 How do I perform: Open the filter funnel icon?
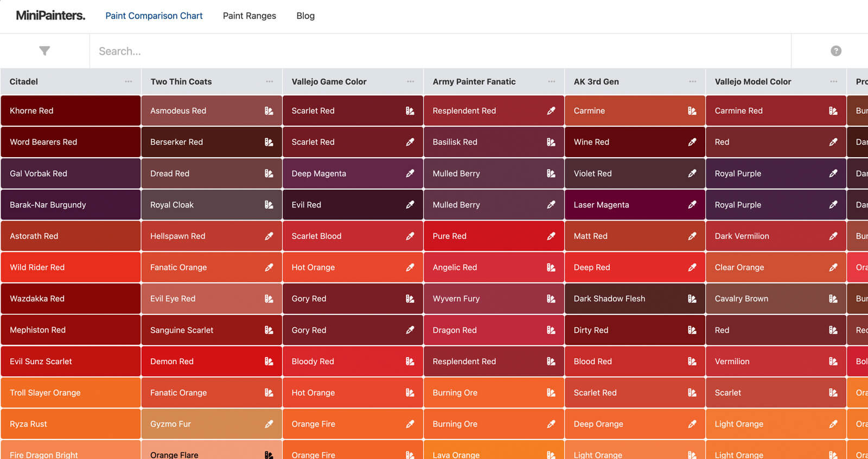(x=44, y=51)
